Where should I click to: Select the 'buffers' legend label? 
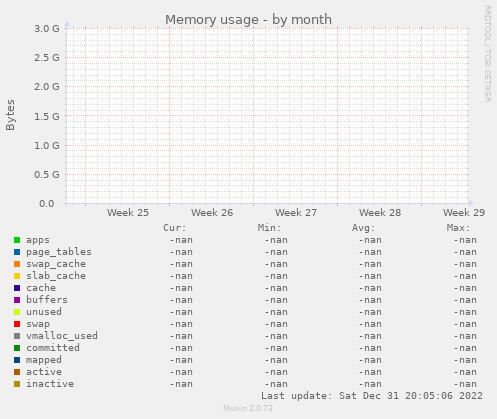click(47, 300)
